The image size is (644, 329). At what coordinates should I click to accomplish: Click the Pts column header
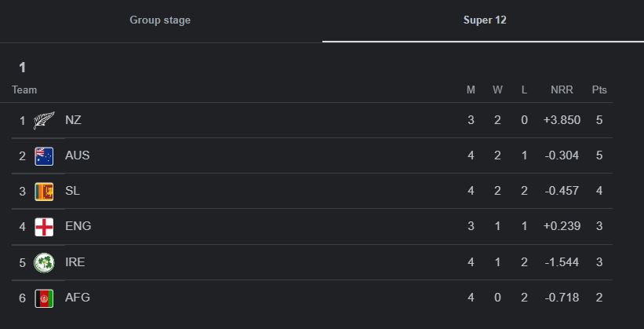click(x=599, y=90)
